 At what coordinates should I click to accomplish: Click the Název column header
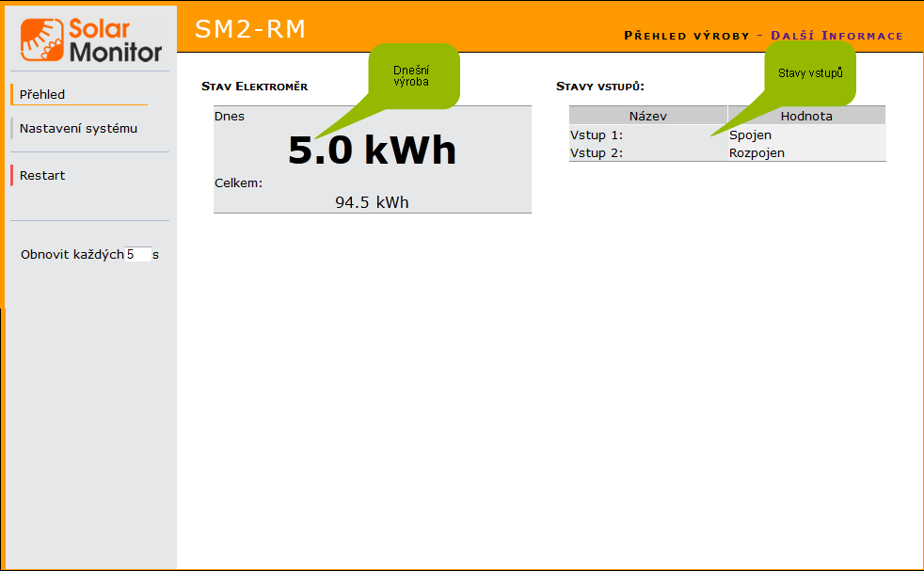(647, 116)
